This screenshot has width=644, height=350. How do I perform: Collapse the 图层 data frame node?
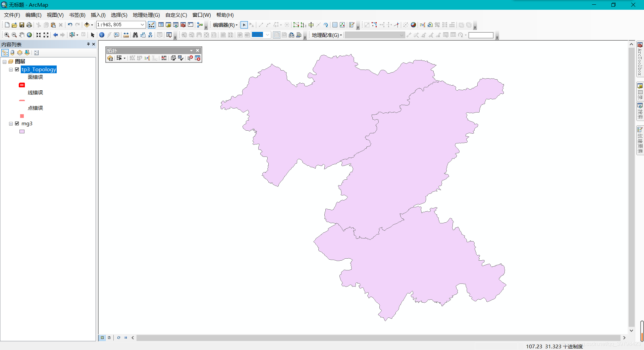pos(4,62)
